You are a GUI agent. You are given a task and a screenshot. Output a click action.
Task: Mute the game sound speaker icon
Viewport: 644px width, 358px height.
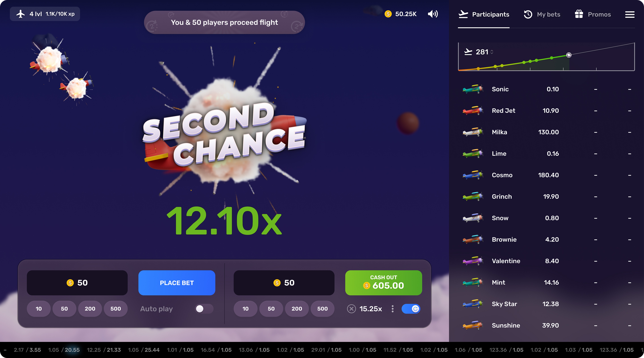click(x=433, y=14)
